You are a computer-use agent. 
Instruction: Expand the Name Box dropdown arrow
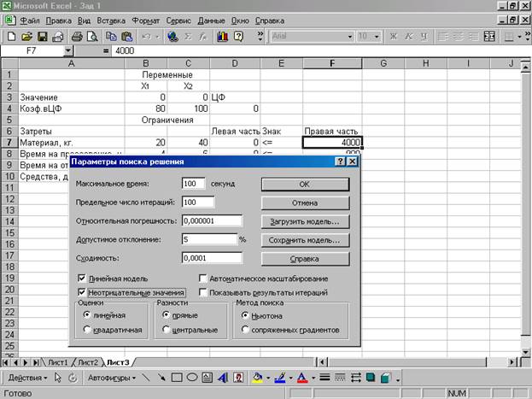coord(68,51)
